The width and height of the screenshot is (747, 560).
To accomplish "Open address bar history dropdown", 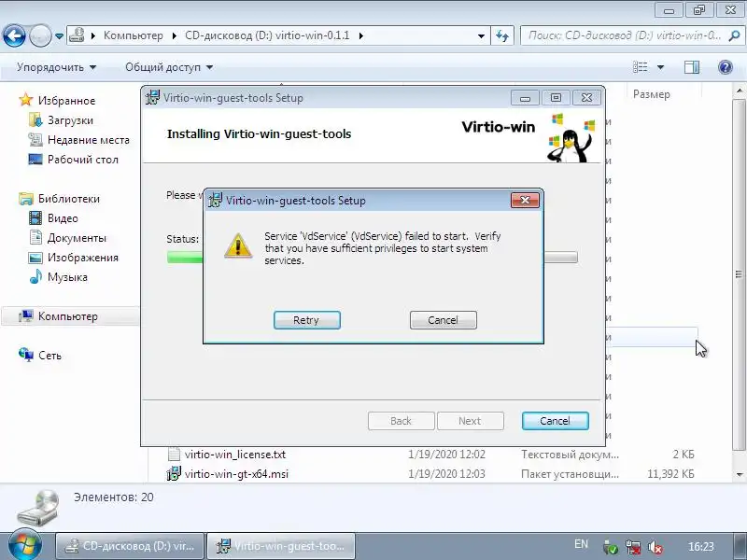I will (x=481, y=35).
